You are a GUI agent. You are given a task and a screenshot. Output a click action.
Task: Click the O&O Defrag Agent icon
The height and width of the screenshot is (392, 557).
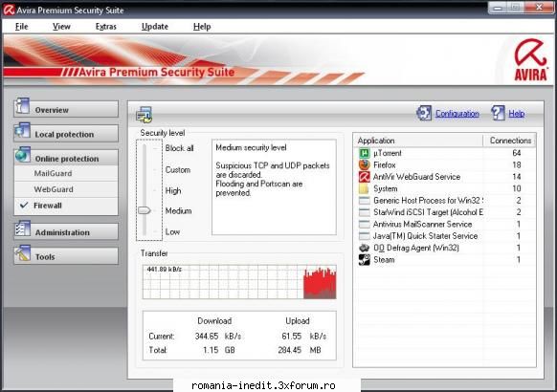coord(364,248)
